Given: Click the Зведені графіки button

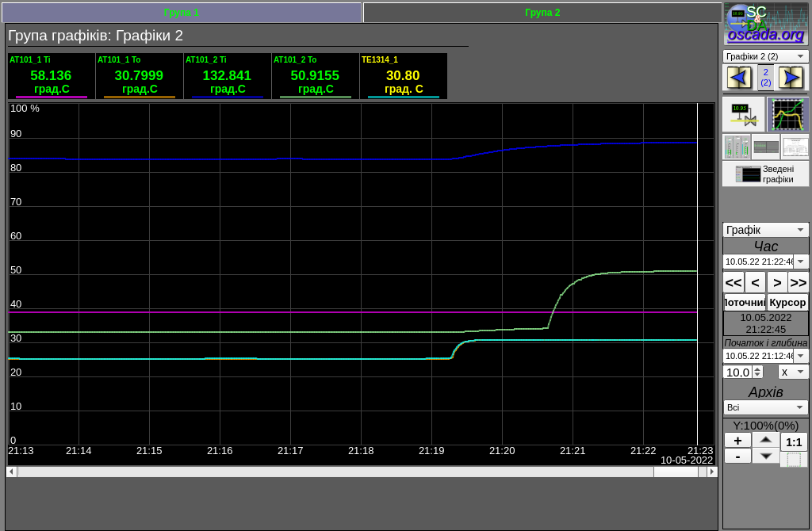Looking at the screenshot, I should click(x=765, y=174).
